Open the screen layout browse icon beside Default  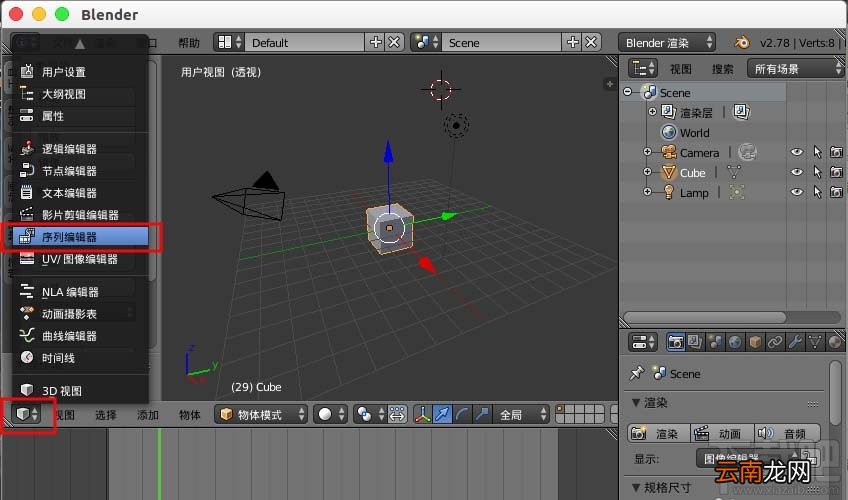pos(229,42)
